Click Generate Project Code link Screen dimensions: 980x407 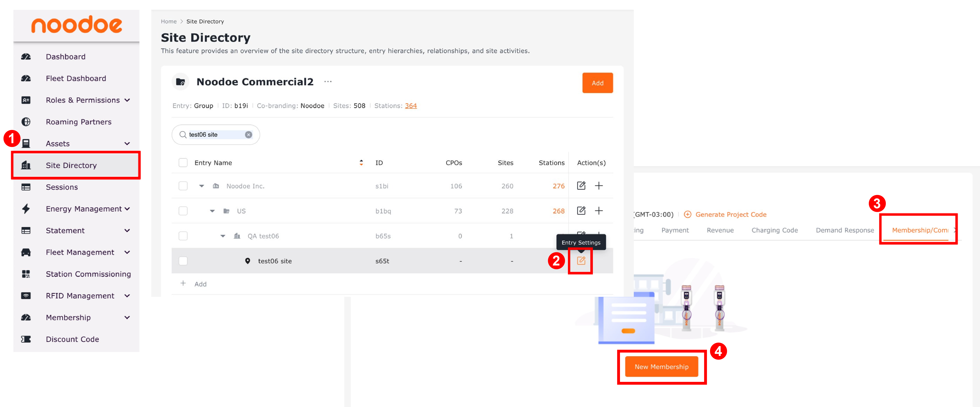pos(731,214)
